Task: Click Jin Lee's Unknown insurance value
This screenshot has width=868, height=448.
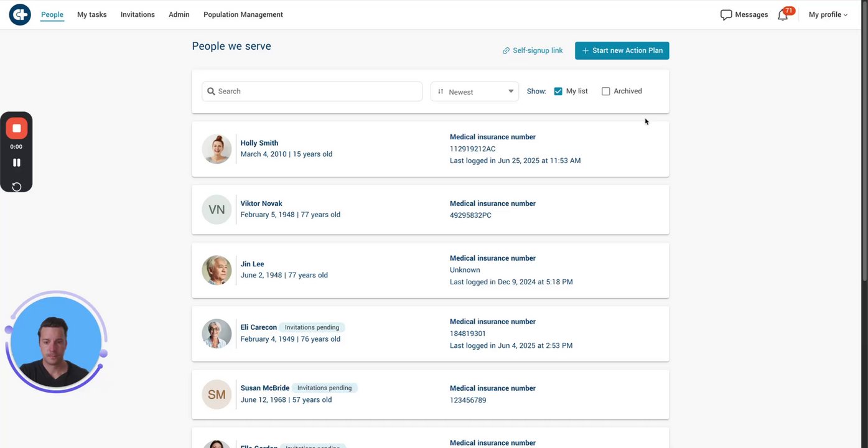Action: [x=465, y=270]
